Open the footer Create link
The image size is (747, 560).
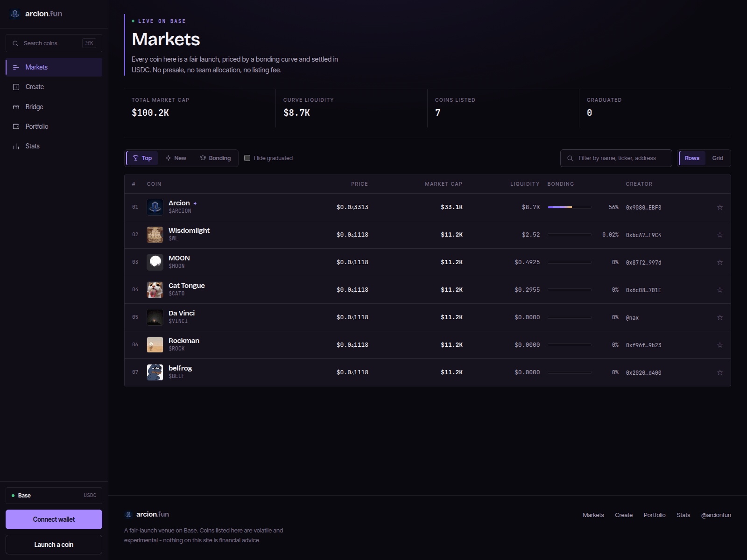click(624, 515)
